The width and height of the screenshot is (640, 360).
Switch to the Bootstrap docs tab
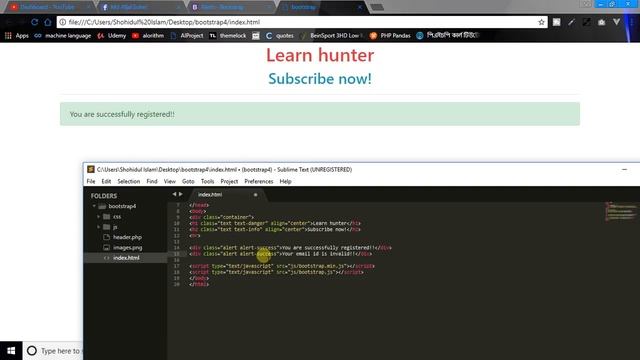231,7
